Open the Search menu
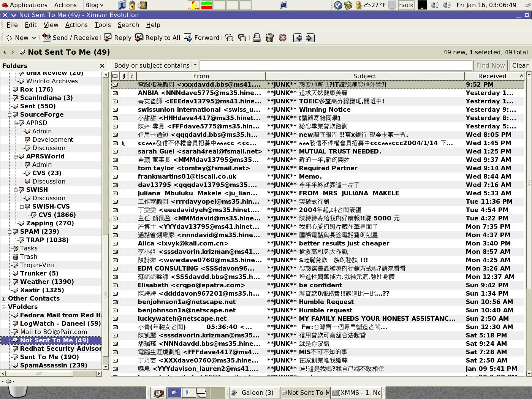Image resolution: width=532 pixels, height=399 pixels. click(x=128, y=25)
